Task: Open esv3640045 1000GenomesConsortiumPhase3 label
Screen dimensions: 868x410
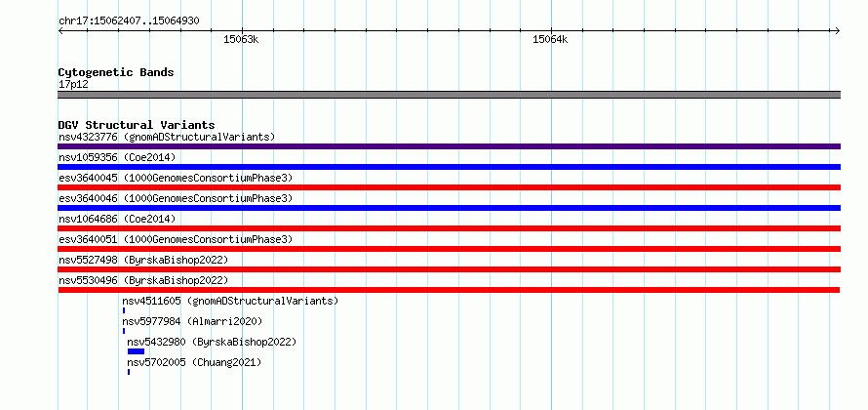Action: click(x=176, y=178)
